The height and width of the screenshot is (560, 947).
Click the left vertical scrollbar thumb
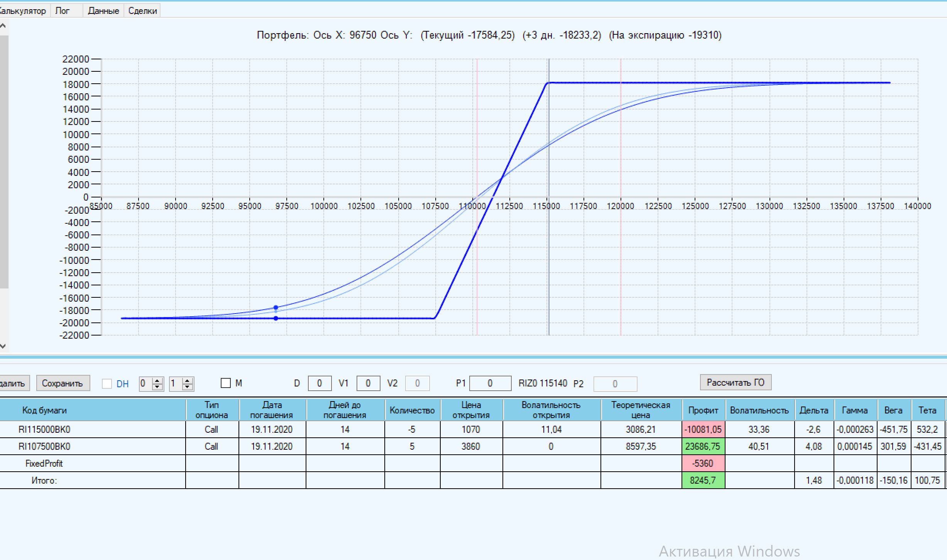pyautogui.click(x=3, y=162)
